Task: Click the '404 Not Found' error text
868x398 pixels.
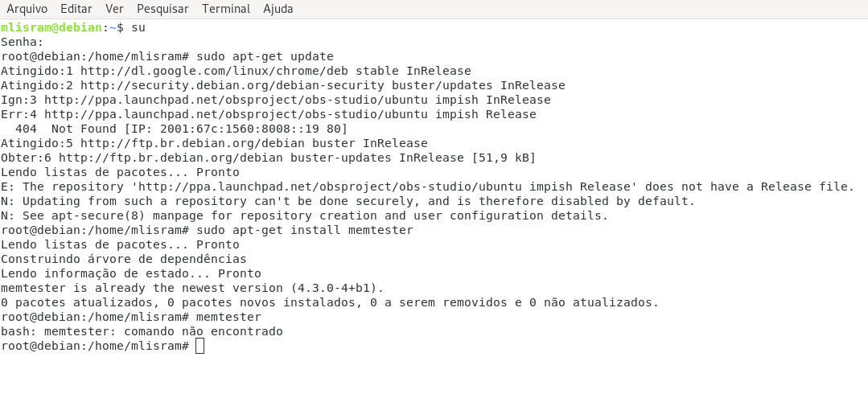Action: (67, 129)
